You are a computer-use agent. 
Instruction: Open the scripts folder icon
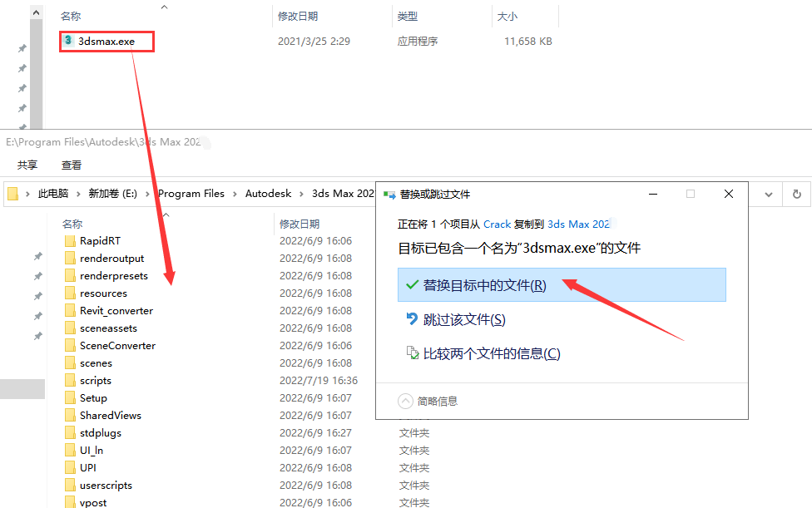[71, 380]
